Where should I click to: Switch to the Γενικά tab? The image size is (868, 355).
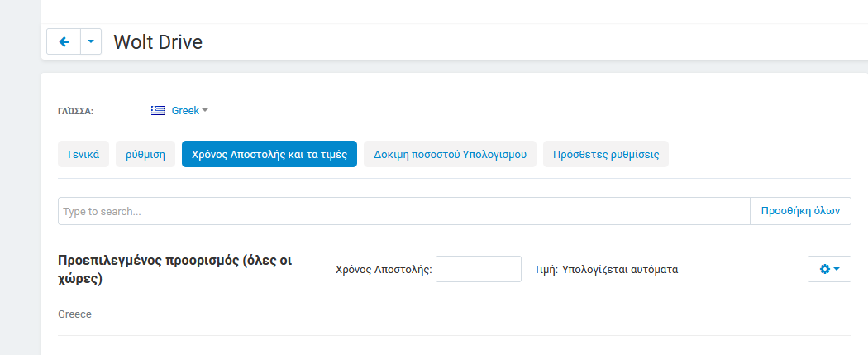click(x=83, y=154)
